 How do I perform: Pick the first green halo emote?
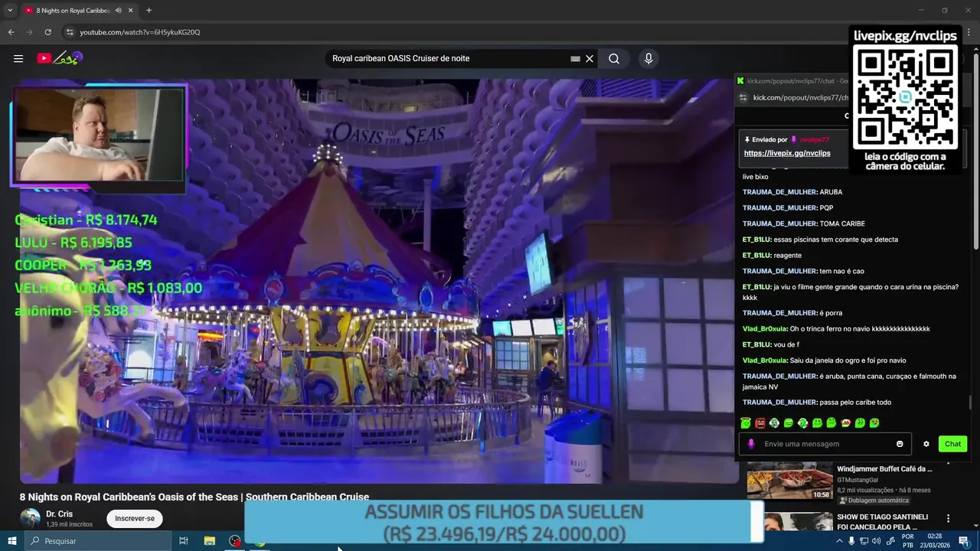pyautogui.click(x=746, y=422)
